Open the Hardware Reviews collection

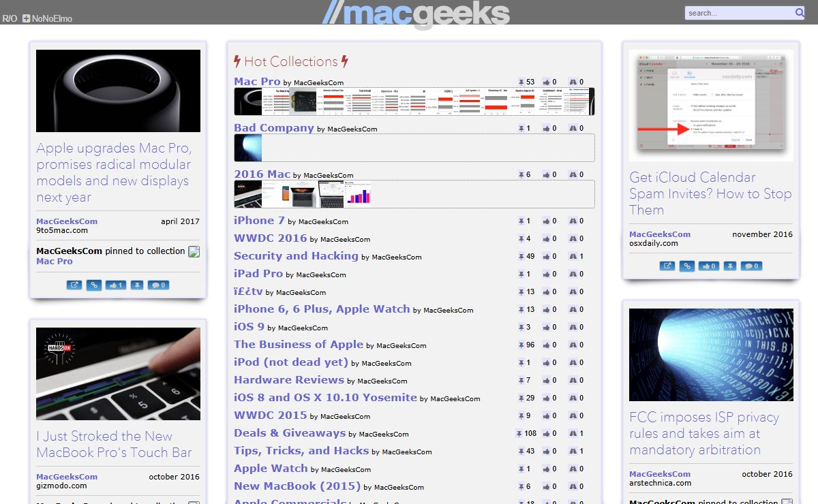289,379
